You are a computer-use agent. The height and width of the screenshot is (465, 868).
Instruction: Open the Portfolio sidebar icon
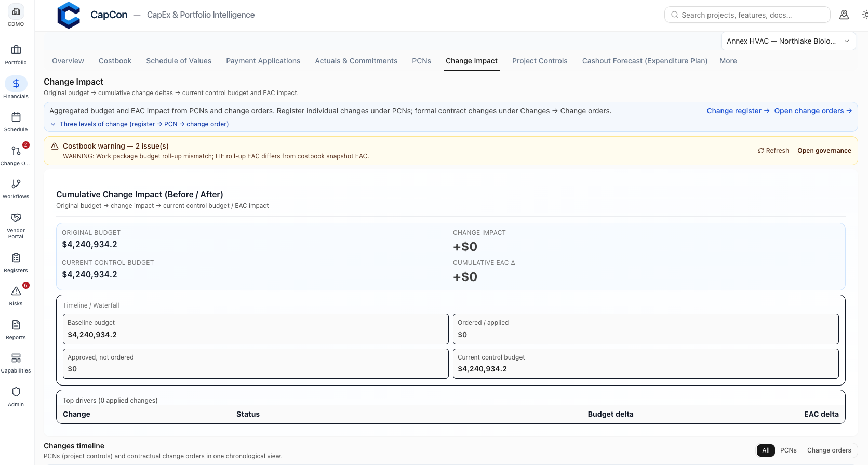click(x=16, y=50)
